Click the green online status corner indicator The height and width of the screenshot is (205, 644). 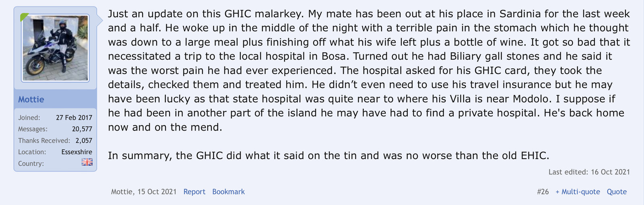[24, 17]
